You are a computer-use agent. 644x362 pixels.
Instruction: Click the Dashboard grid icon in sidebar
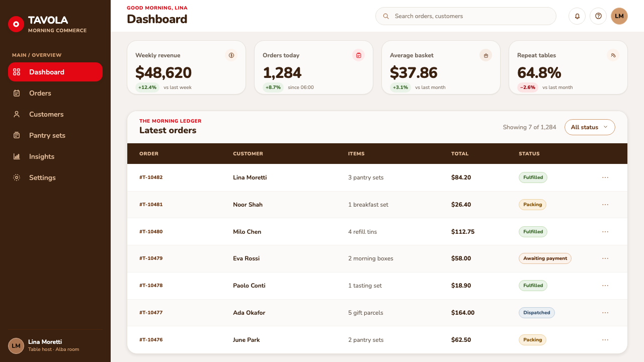(x=17, y=72)
